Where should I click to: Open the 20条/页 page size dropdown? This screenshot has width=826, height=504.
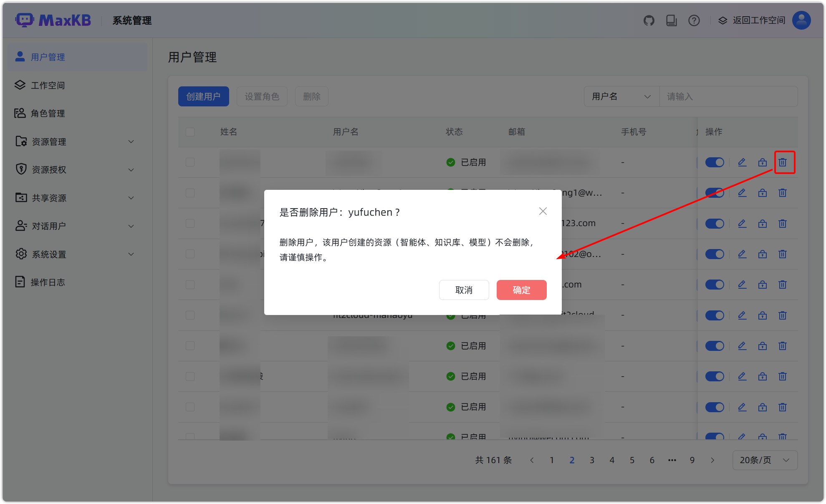coord(765,460)
